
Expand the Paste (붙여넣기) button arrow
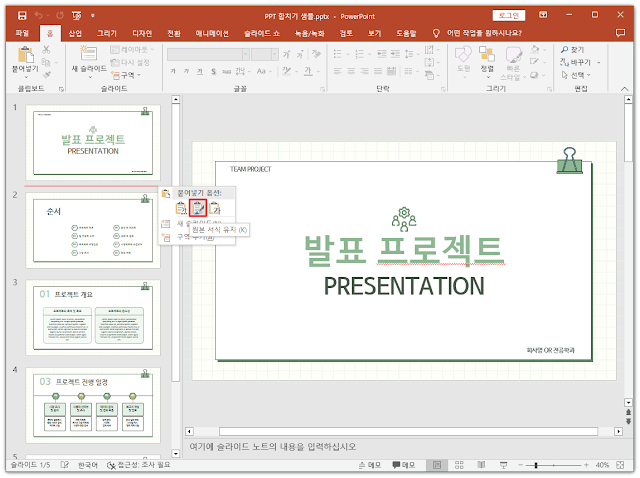pyautogui.click(x=25, y=77)
